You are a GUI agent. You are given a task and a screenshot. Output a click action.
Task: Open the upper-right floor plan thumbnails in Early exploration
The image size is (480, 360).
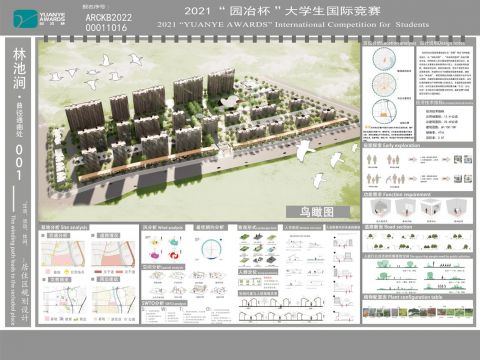click(463, 160)
